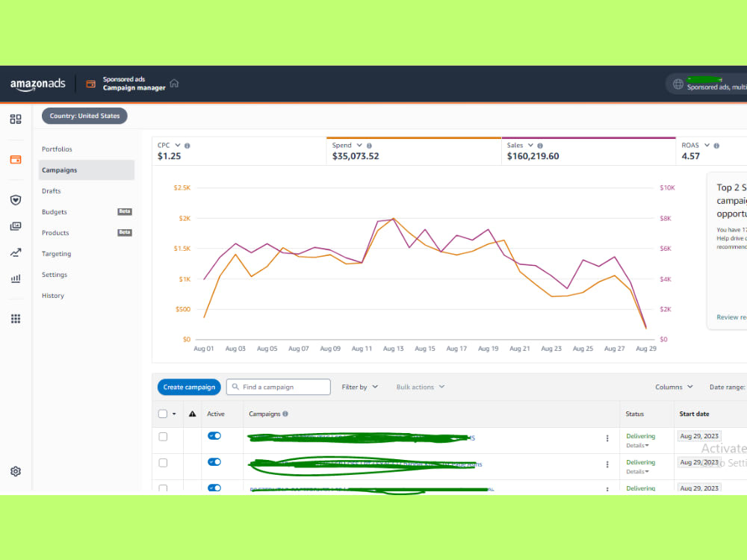Open Drafts in the side menu

pyautogui.click(x=52, y=191)
